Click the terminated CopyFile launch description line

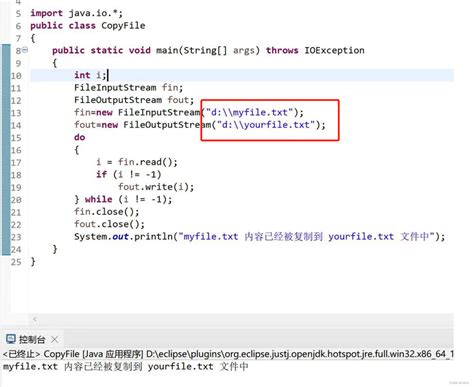[228, 354]
